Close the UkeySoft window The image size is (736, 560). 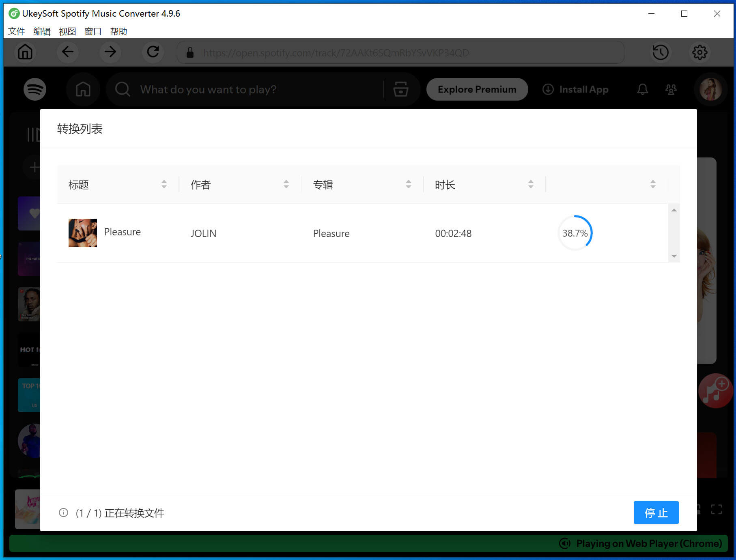(717, 13)
